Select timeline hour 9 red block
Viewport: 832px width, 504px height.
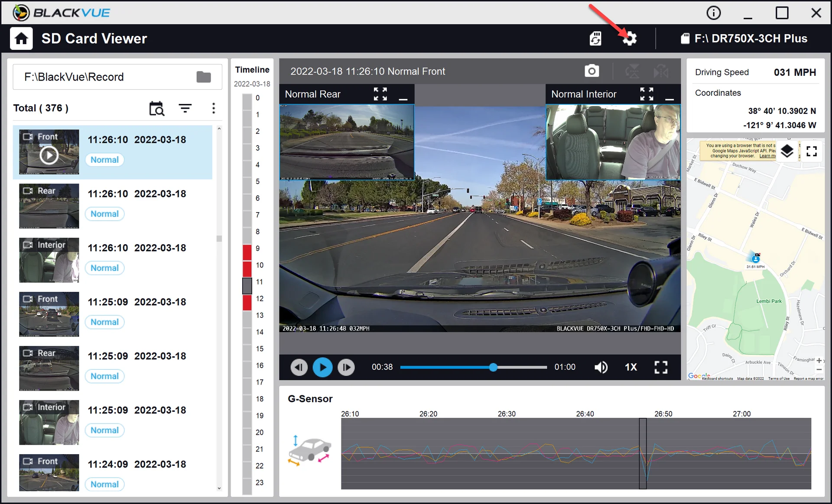[247, 252]
